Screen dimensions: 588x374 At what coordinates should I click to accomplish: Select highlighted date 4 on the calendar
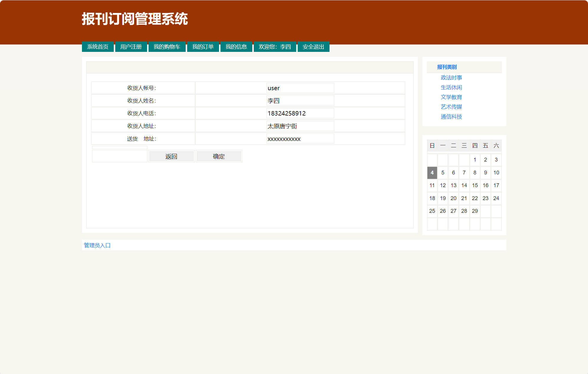point(432,173)
